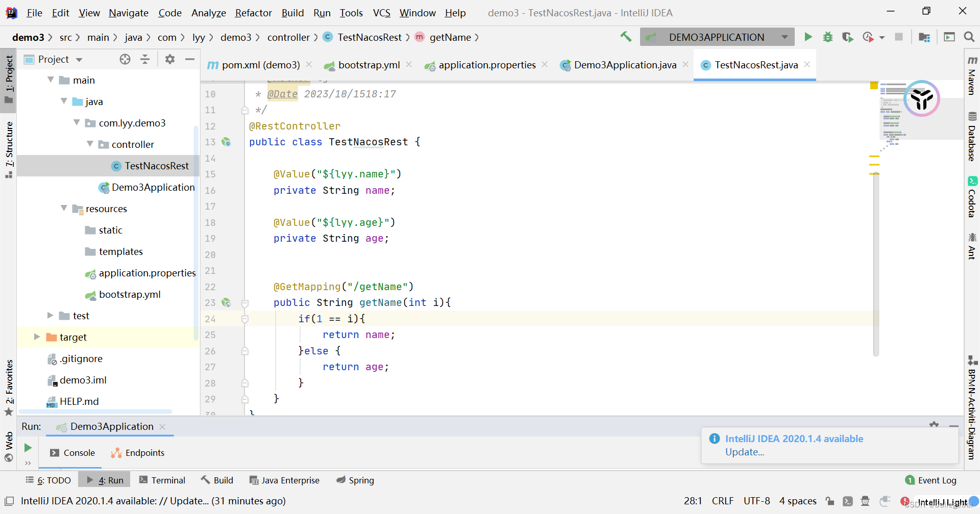Open the Codota floating assistant icon
This screenshot has height=514, width=980.
pyautogui.click(x=922, y=98)
